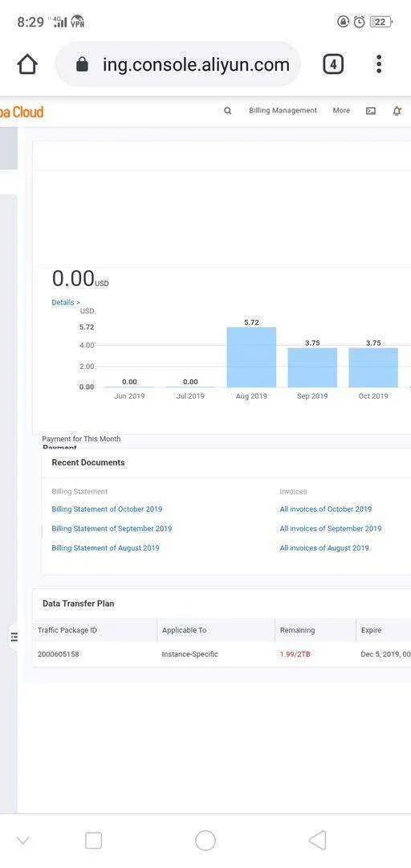Open the notification bell icon

pyautogui.click(x=397, y=111)
